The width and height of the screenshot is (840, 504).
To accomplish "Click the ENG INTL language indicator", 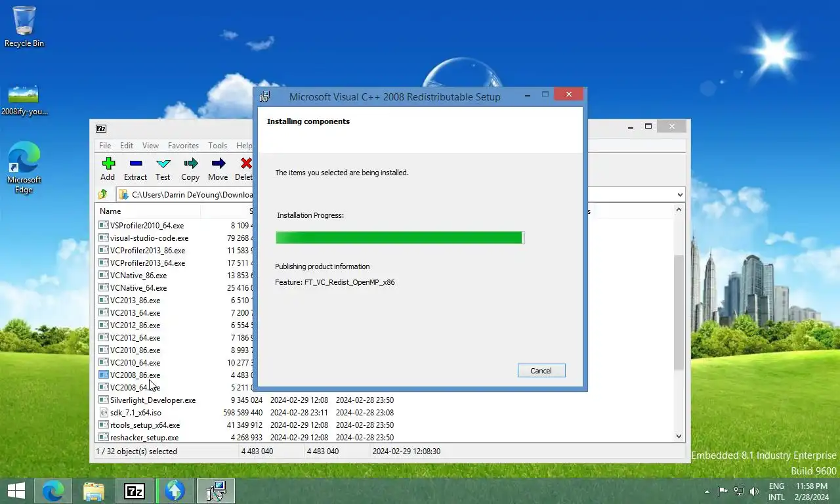I will point(776,492).
